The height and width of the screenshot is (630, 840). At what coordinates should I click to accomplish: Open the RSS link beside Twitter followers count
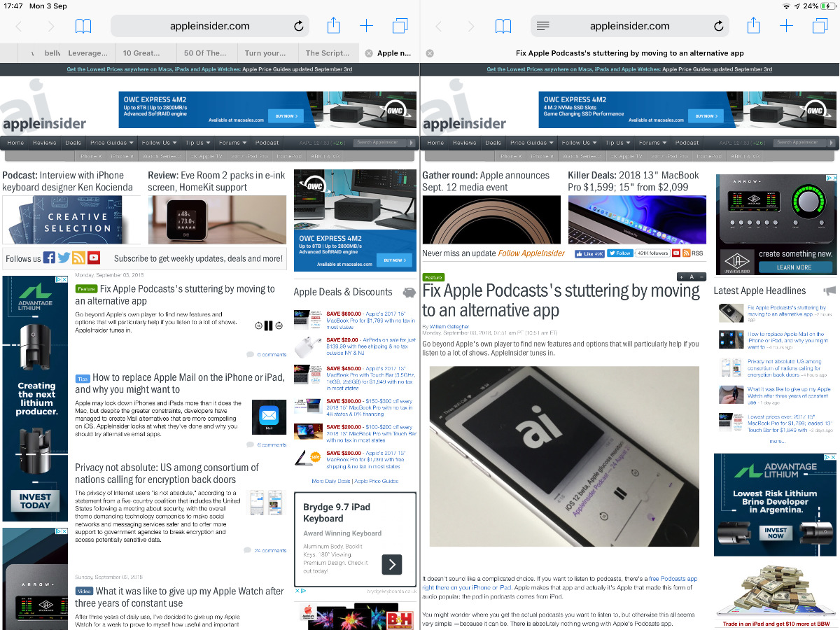(x=692, y=253)
